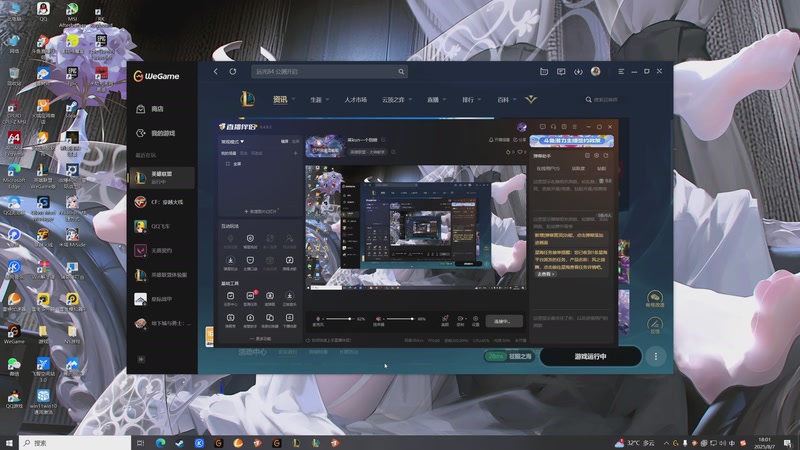Expand the arrow beside 百科
This screenshot has height=450, width=800.
point(515,99)
